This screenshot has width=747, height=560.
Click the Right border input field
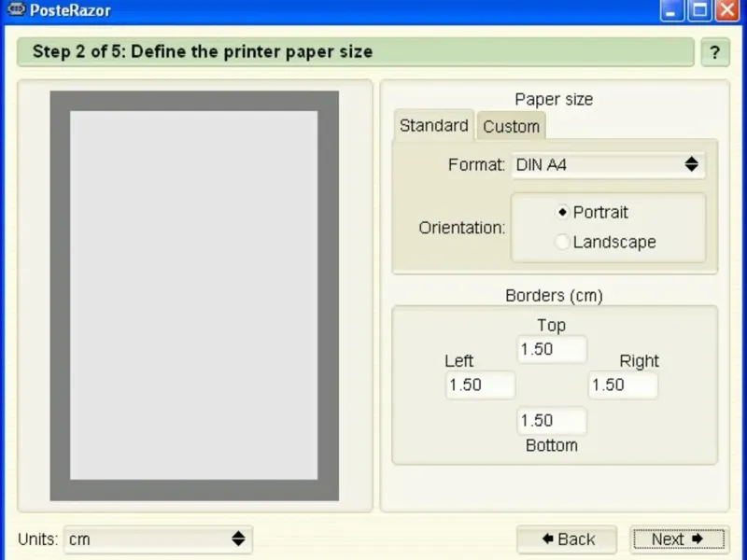click(623, 385)
